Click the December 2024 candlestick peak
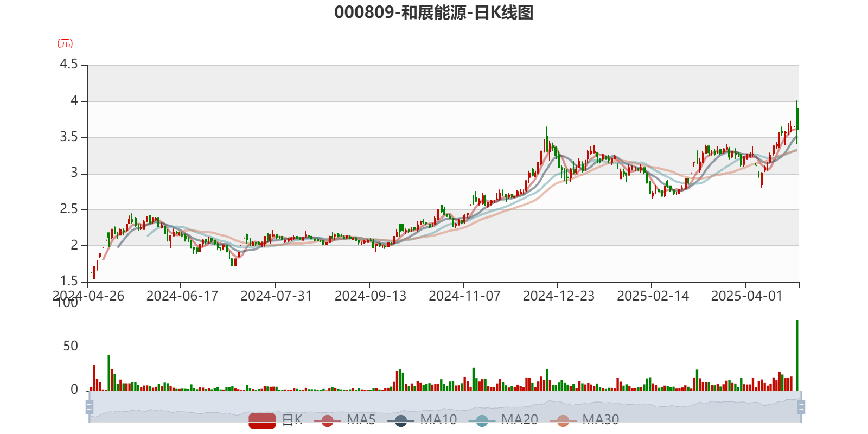The width and height of the screenshot is (868, 434). [546, 139]
